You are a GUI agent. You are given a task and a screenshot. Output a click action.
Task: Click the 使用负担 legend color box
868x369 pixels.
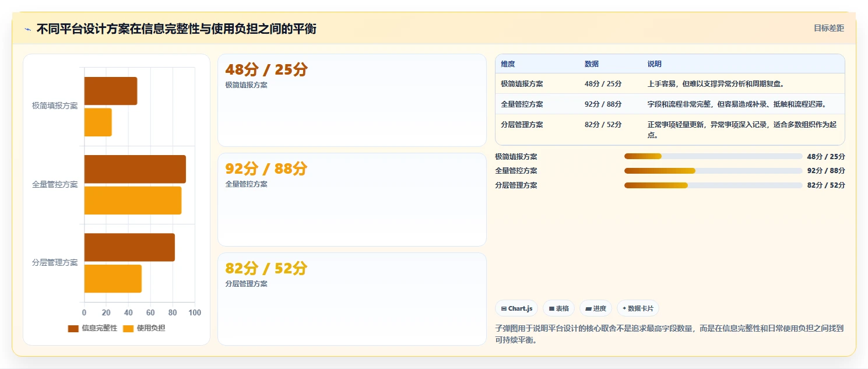tap(128, 328)
